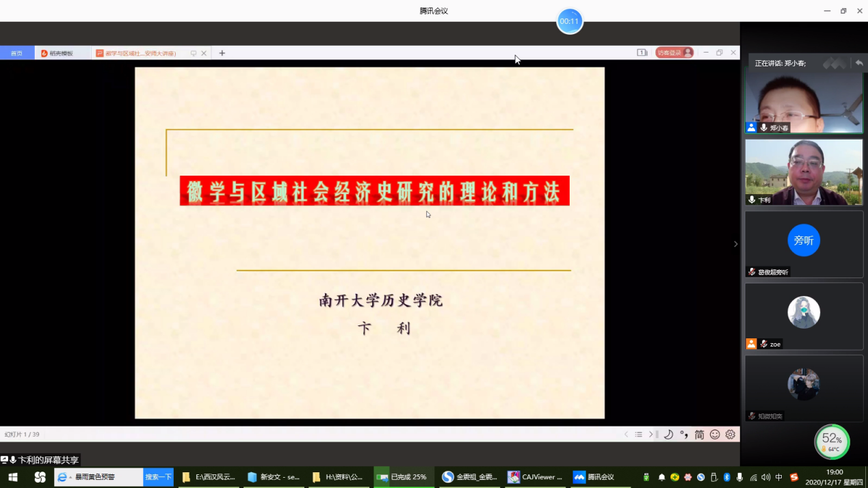868x488 pixels.
Task: Click the 旁听 participant avatar
Action: coord(803,241)
